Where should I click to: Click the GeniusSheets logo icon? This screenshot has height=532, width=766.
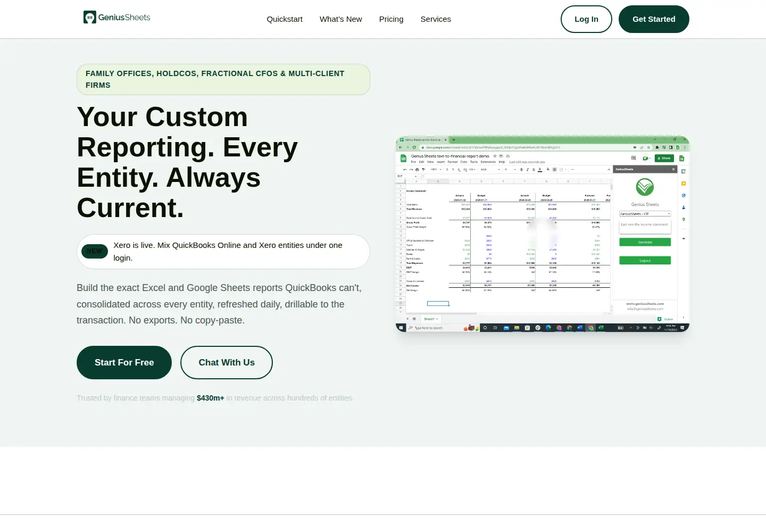[89, 18]
